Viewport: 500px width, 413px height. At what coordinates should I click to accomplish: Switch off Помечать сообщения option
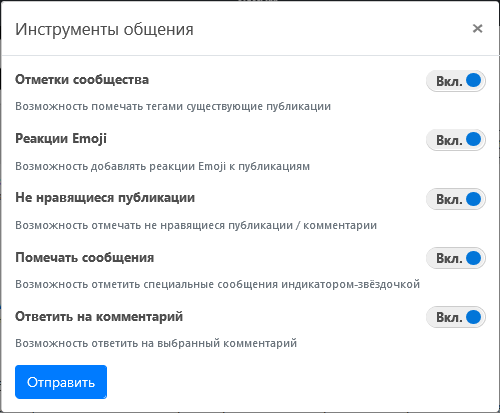coord(456,258)
